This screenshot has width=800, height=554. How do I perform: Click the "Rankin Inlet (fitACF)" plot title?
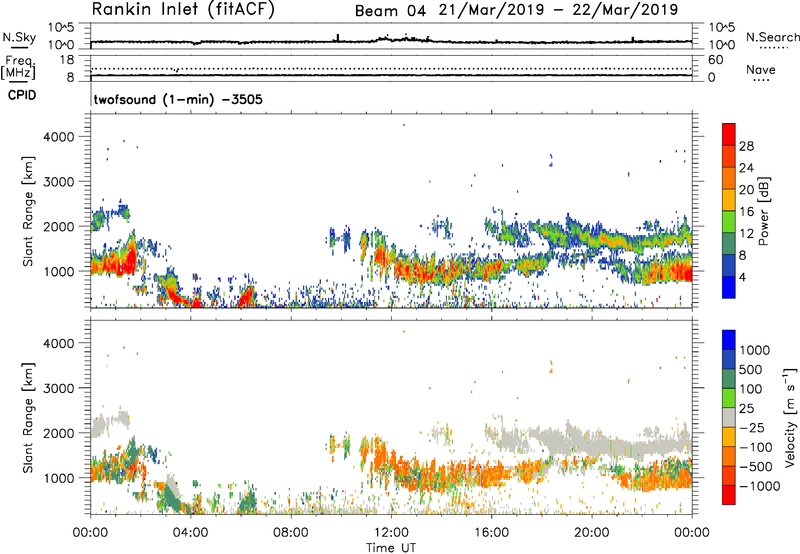tap(183, 9)
